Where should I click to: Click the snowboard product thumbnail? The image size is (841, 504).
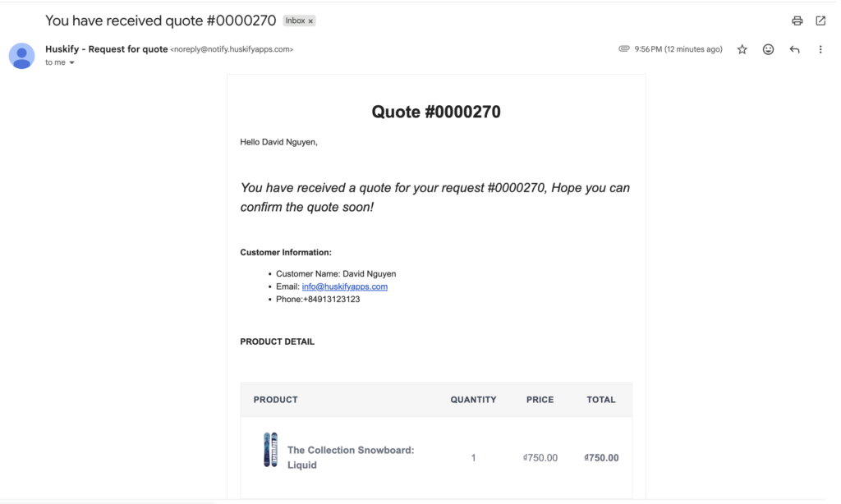(x=271, y=449)
